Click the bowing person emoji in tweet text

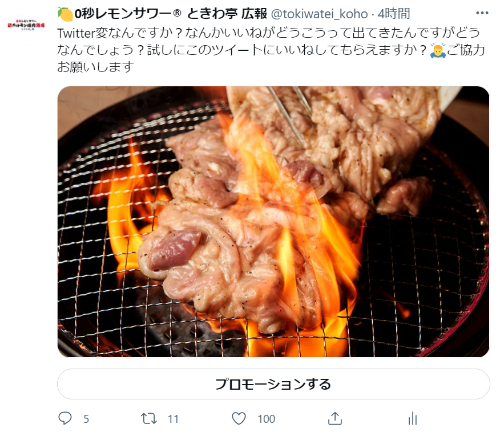pyautogui.click(x=438, y=50)
